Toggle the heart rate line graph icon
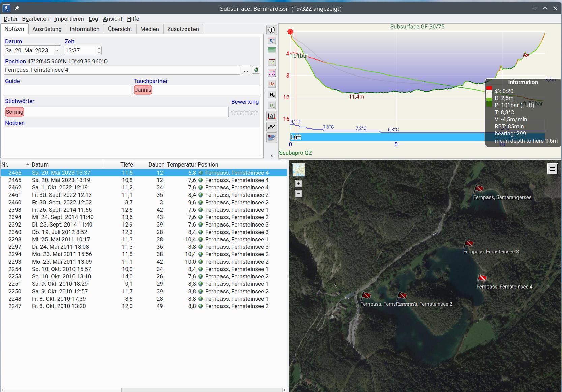This screenshot has width=562, height=392. tap(272, 127)
